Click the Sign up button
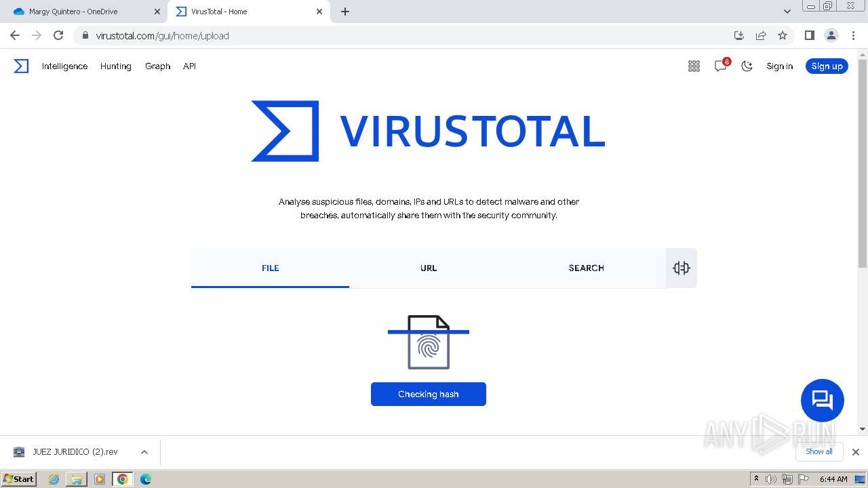Image resolution: width=868 pixels, height=488 pixels. [x=827, y=66]
